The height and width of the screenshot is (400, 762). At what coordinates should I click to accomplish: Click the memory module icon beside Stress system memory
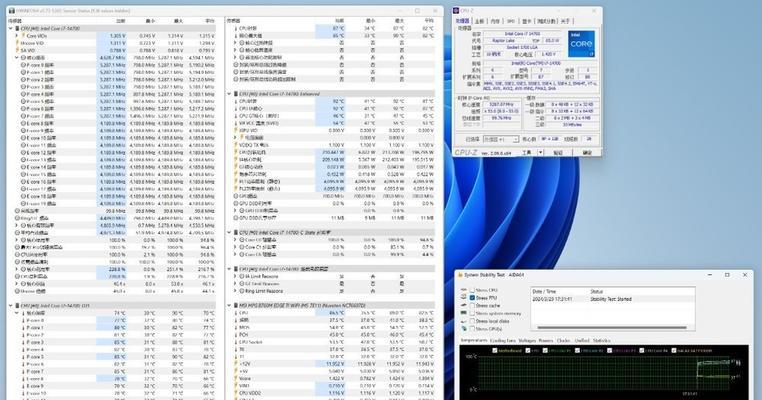pyautogui.click(x=464, y=313)
